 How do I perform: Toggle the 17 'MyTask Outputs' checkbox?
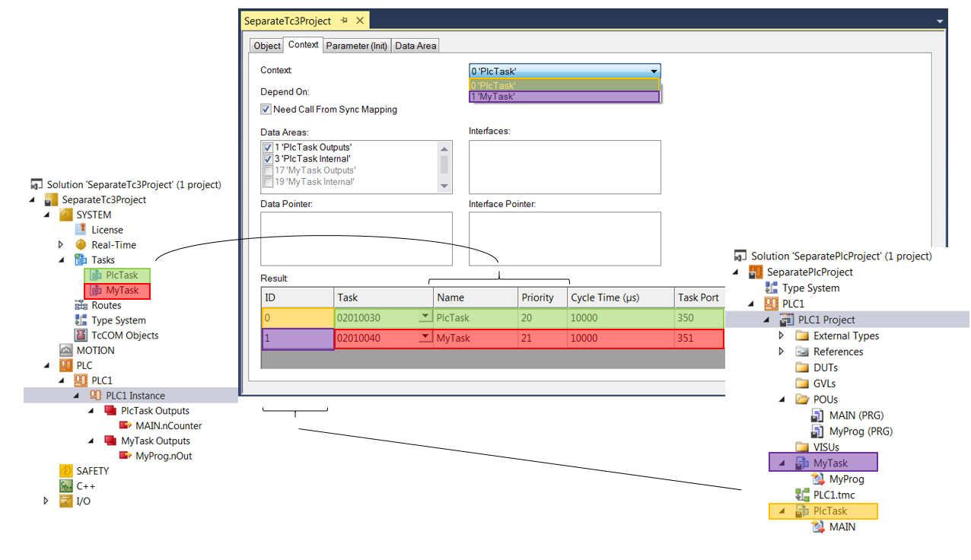pos(267,170)
